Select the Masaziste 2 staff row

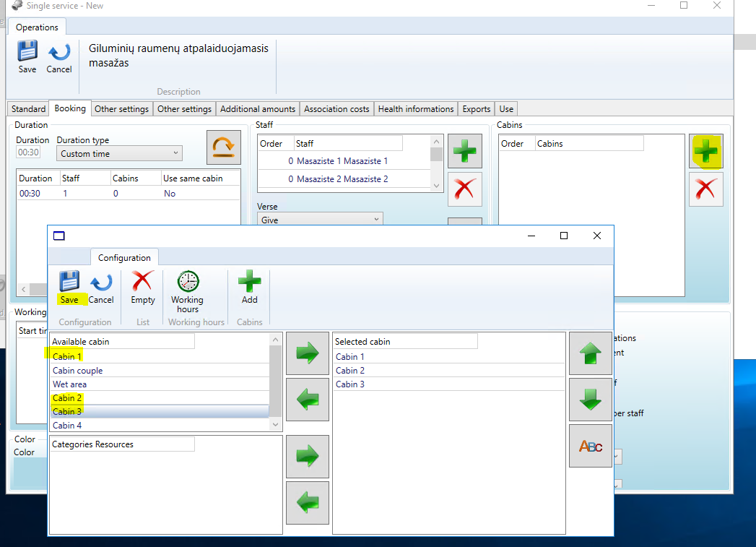coord(344,179)
